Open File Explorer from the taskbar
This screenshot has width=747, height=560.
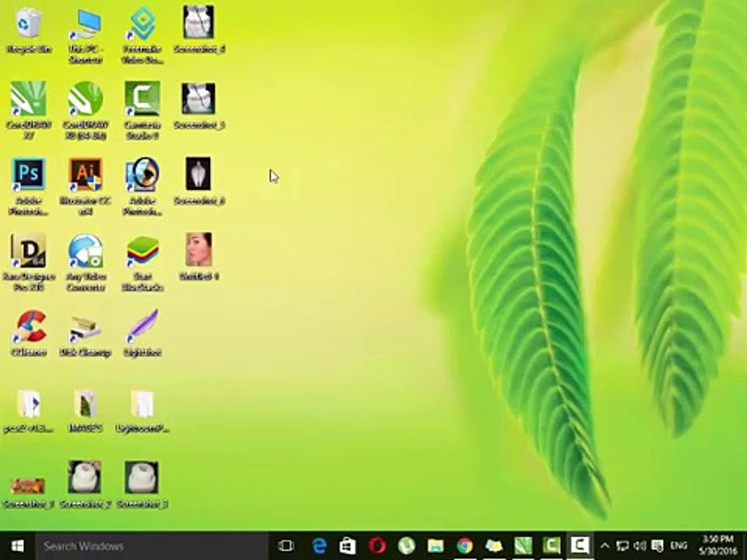point(436,545)
